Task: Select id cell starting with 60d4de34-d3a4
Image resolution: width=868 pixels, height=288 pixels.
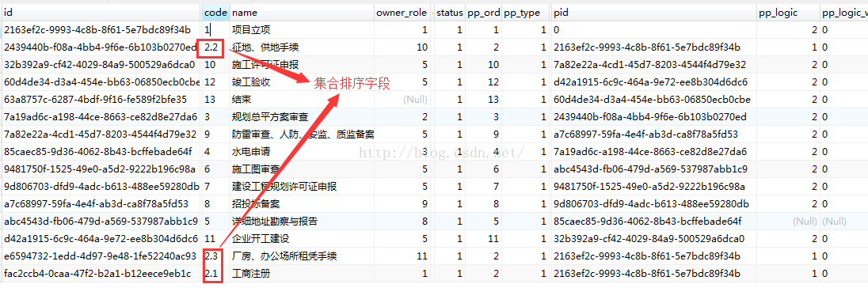Action: (101, 82)
